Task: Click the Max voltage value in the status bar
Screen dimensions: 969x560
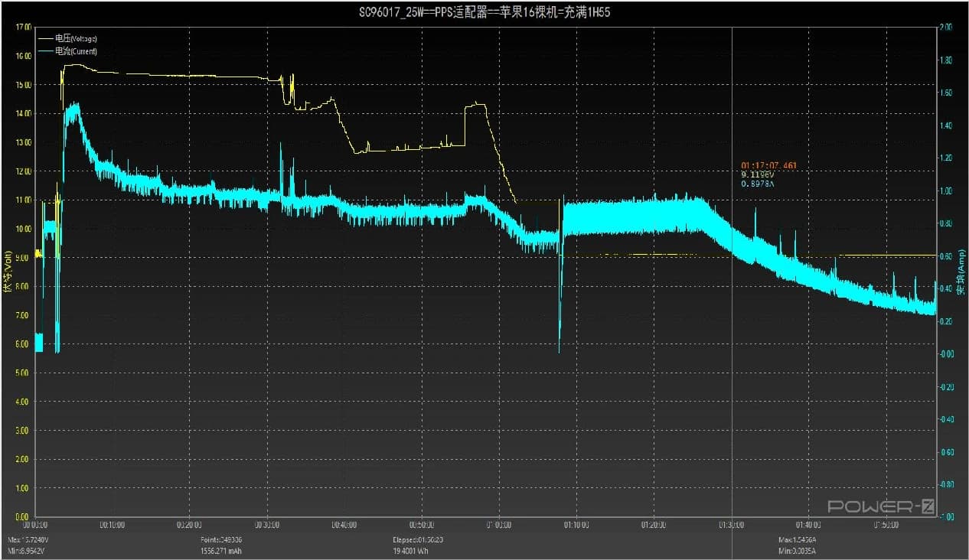Action: [26, 540]
